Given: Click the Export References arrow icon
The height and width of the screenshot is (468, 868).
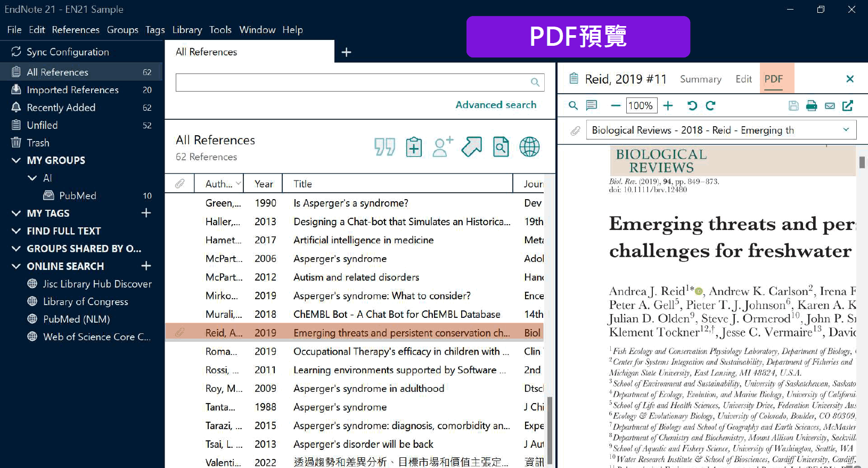Looking at the screenshot, I should click(x=471, y=147).
